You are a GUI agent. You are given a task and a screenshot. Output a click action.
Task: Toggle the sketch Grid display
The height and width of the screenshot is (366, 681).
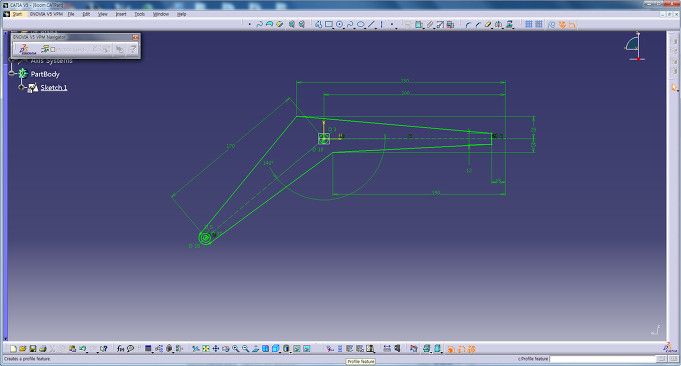529,25
